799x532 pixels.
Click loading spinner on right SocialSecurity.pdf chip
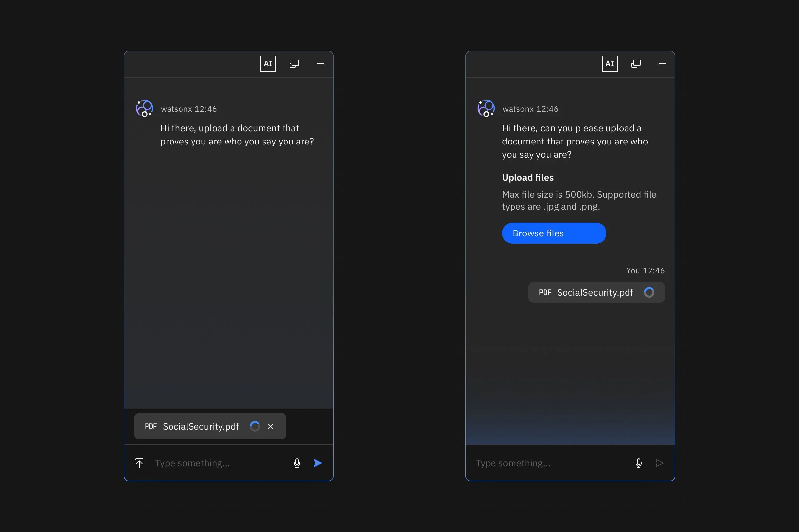(649, 292)
